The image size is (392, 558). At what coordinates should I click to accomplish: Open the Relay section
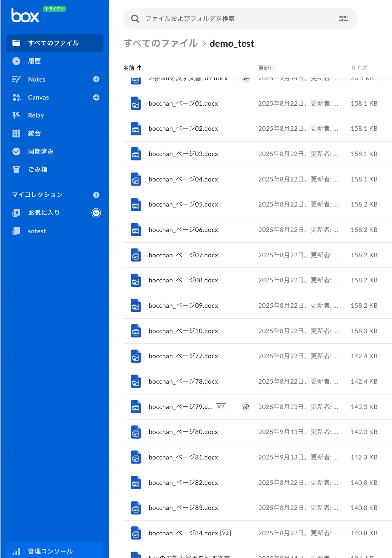point(36,115)
